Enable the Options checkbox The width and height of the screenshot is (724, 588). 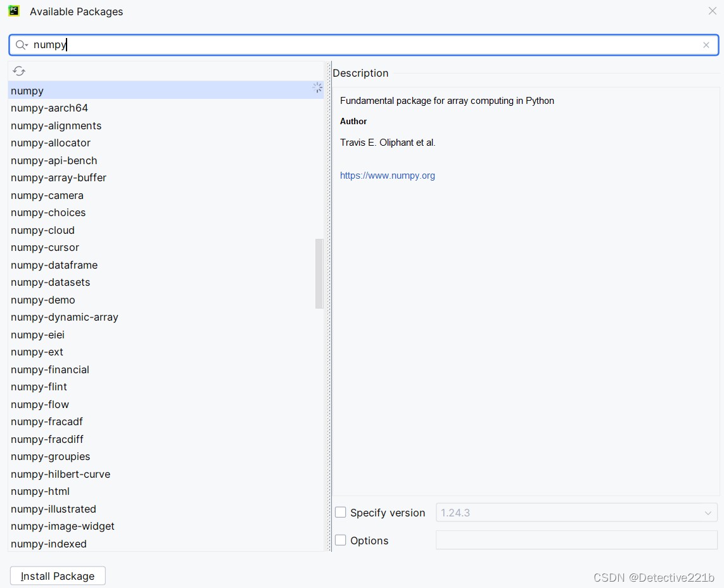[341, 540]
